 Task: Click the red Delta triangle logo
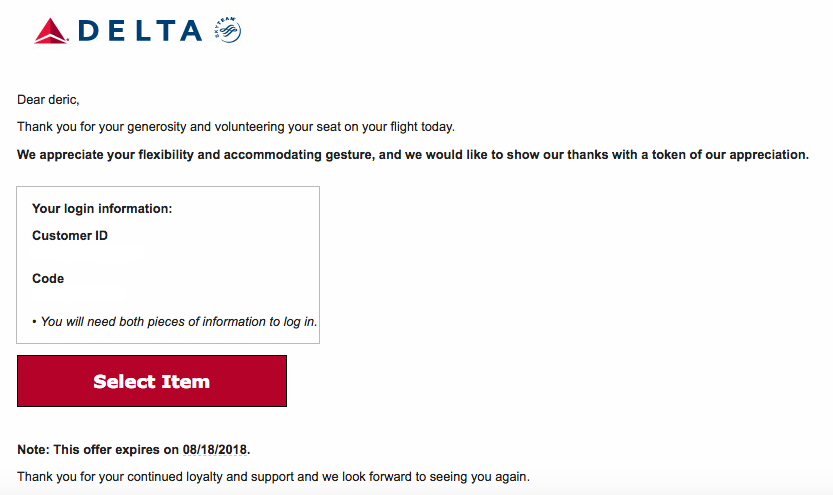[x=51, y=31]
